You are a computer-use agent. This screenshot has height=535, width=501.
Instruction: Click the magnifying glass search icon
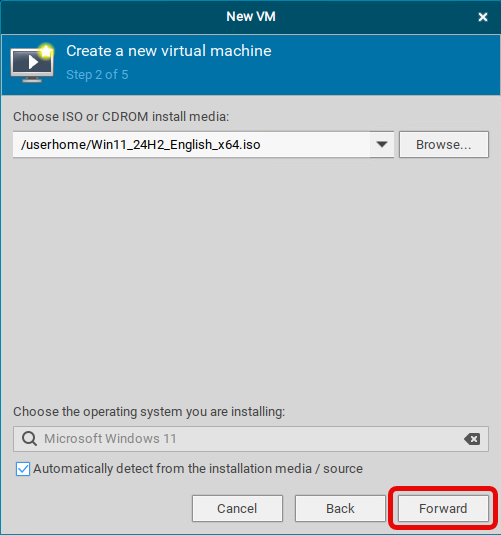pos(29,438)
